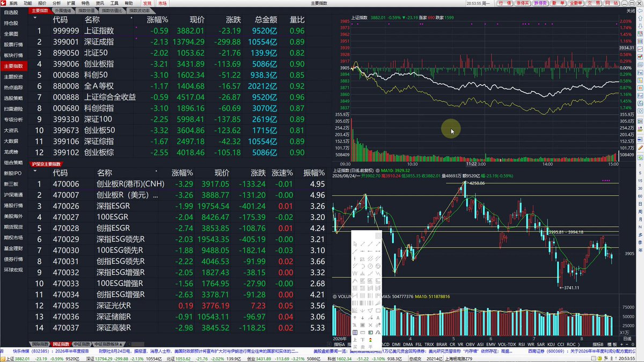Switch to 1-minute period in right sidebar
This screenshot has height=362, width=644.
click(x=640, y=165)
